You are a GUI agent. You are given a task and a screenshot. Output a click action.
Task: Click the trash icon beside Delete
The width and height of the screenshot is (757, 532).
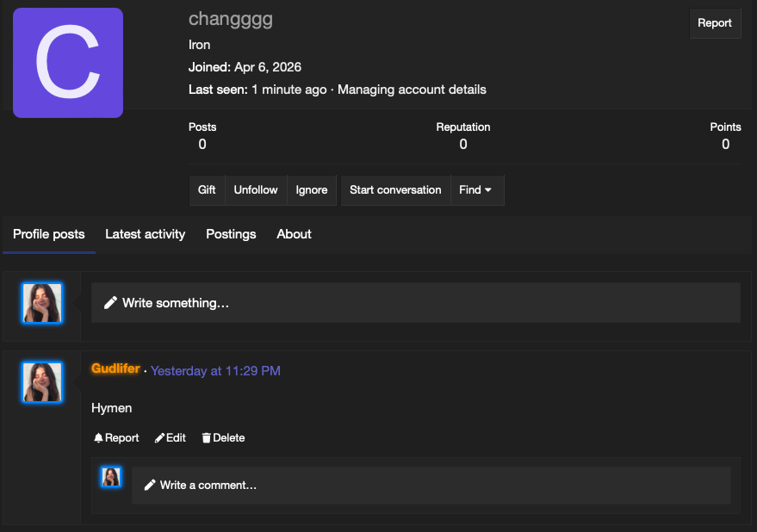click(206, 438)
